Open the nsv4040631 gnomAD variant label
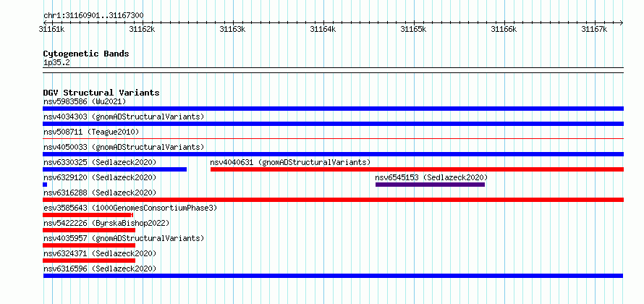This screenshot has width=644, height=304. click(x=290, y=162)
